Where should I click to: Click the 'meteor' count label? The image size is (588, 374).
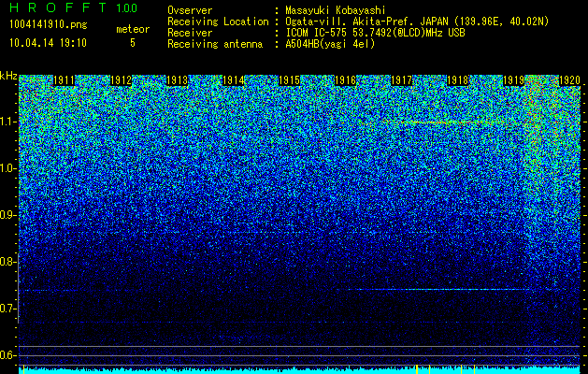point(133,29)
